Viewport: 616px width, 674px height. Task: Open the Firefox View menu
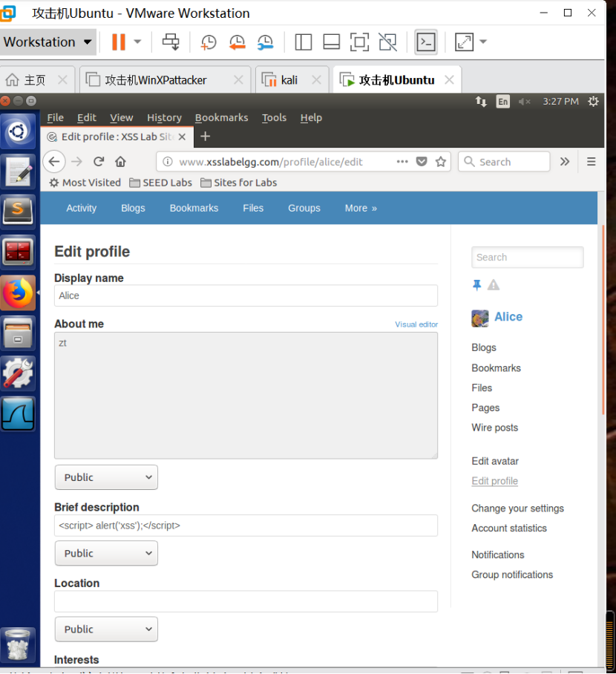pos(121,118)
